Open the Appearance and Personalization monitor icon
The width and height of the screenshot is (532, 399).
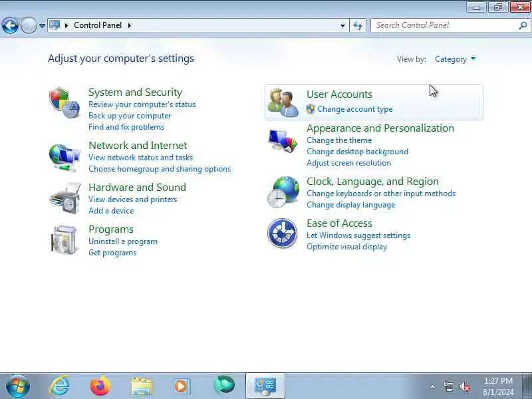point(283,140)
